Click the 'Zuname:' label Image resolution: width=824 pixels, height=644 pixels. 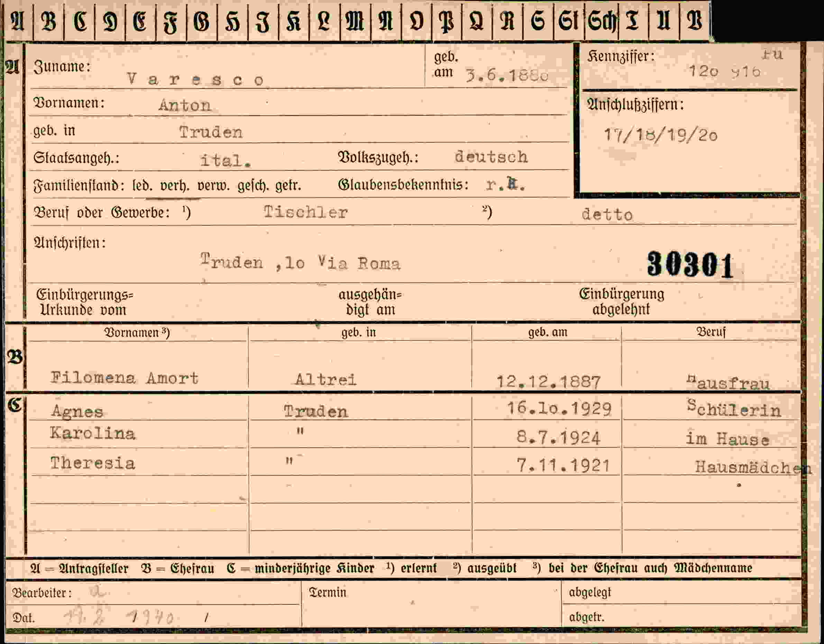pyautogui.click(x=62, y=67)
